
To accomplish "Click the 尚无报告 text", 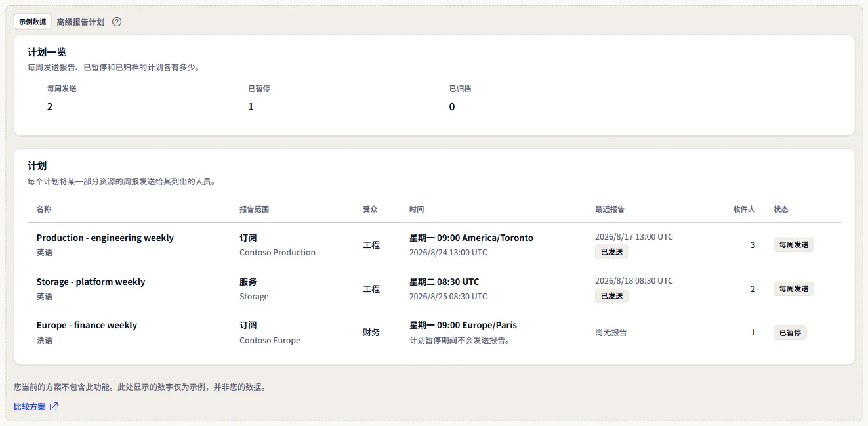I will pos(611,332).
